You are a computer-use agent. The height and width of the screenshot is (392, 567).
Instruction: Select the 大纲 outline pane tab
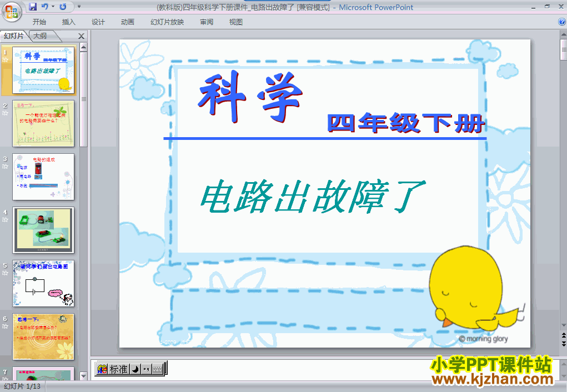click(41, 36)
